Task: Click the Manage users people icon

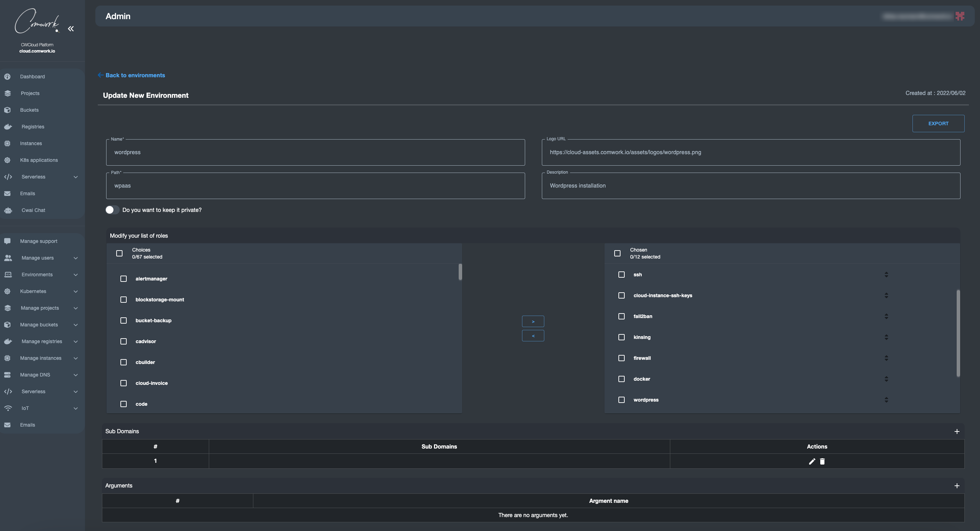Action: (8, 258)
